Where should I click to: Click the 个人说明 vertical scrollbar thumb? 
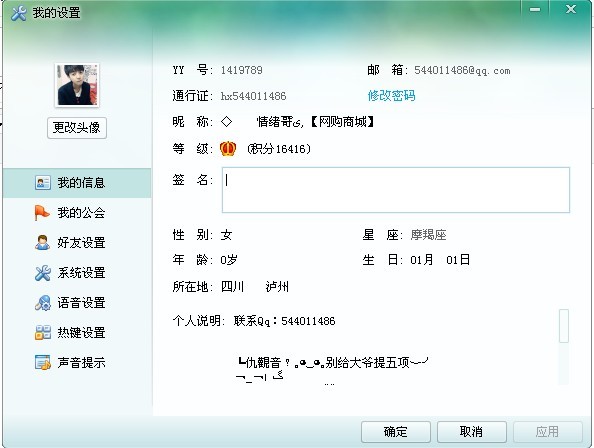point(564,326)
